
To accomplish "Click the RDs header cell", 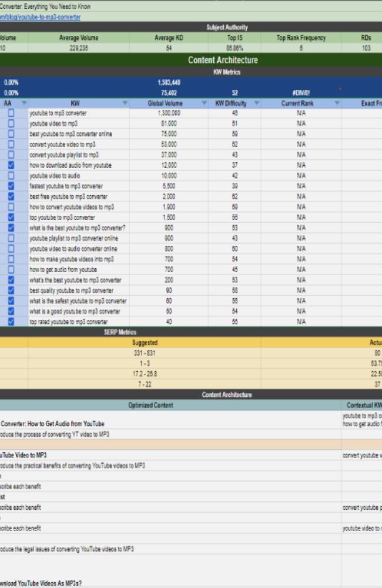I will [x=366, y=38].
